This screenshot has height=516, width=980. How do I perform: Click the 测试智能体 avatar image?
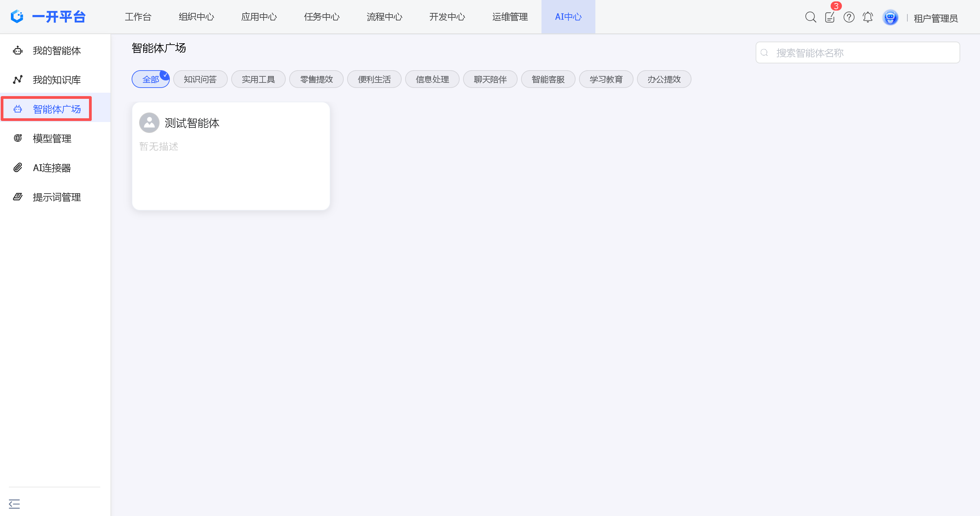click(x=149, y=122)
